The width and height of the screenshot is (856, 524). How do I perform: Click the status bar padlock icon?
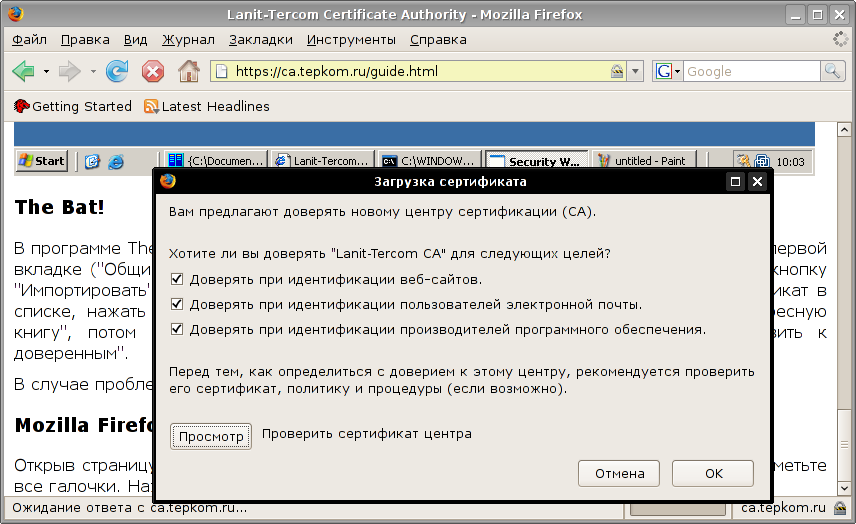click(x=840, y=508)
